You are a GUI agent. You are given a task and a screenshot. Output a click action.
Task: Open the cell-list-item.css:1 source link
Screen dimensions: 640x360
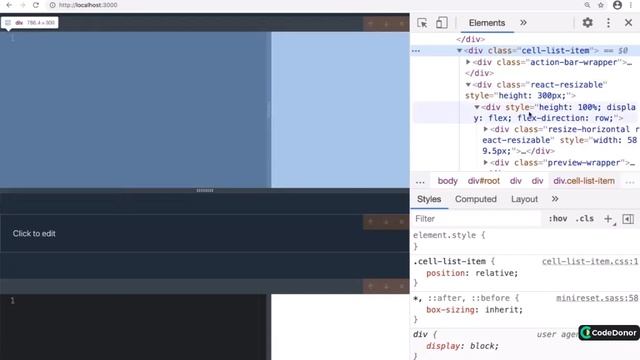coord(590,261)
